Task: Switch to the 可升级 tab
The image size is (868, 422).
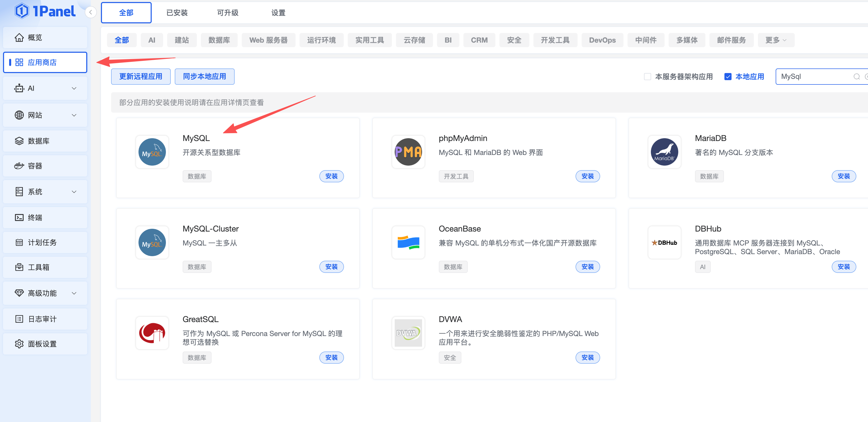Action: (228, 13)
